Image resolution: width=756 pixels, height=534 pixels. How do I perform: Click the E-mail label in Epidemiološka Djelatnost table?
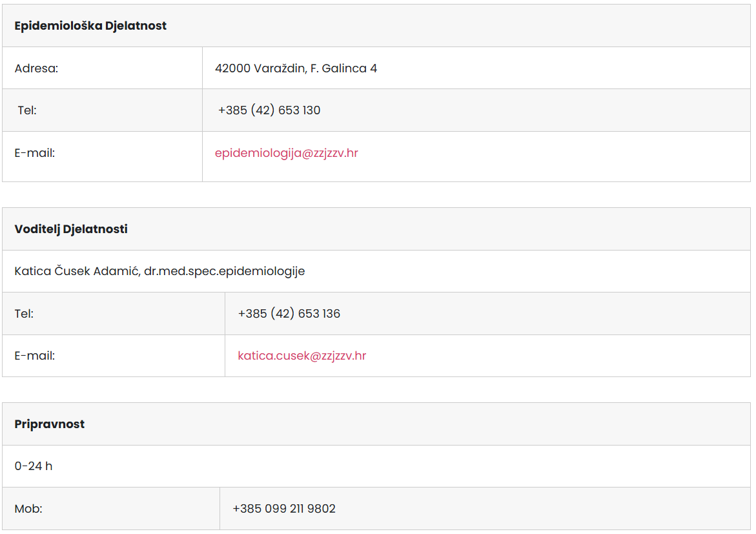(34, 154)
